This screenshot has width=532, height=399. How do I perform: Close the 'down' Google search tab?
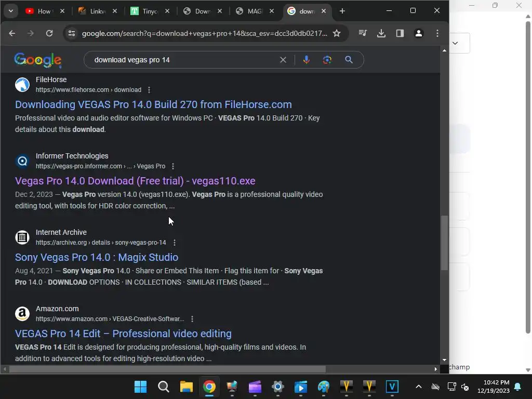pos(324,11)
